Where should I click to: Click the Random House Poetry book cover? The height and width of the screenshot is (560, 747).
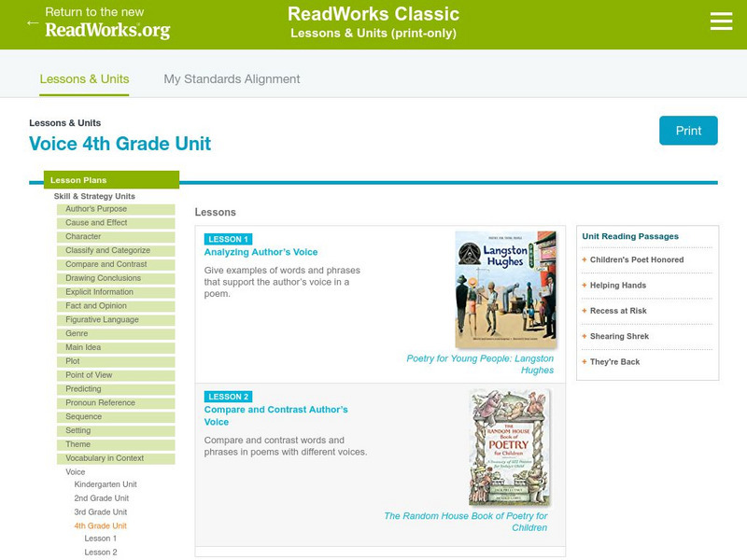509,447
